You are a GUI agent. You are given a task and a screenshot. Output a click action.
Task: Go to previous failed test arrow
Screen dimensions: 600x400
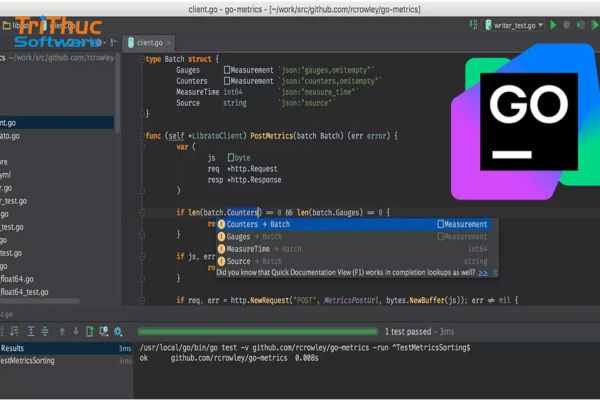point(62,331)
